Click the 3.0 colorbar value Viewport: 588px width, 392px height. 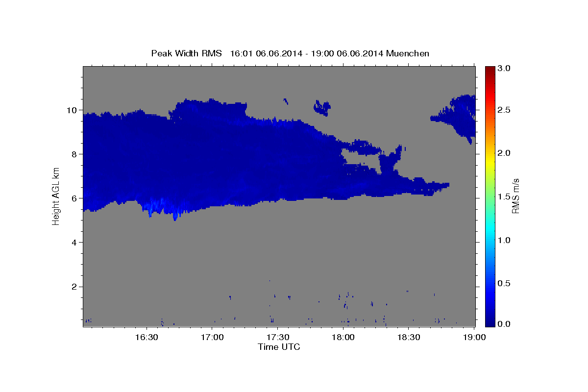[504, 68]
